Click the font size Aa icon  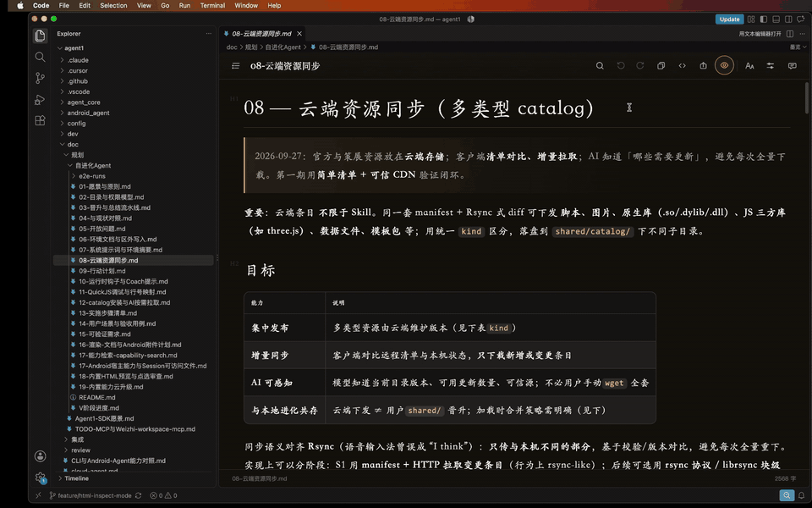coord(749,66)
